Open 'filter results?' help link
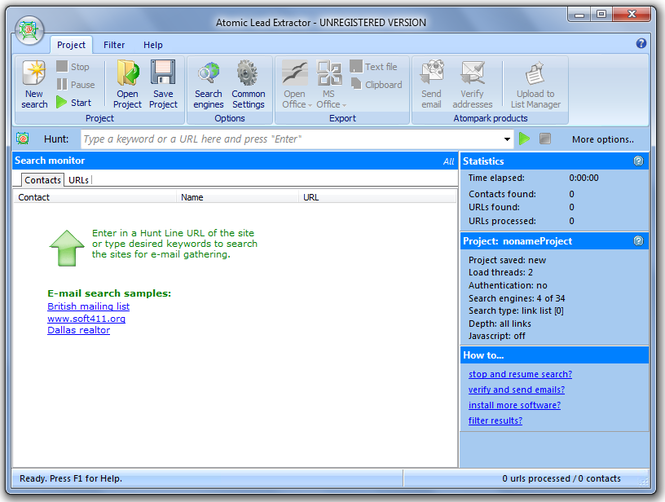 pyautogui.click(x=495, y=421)
